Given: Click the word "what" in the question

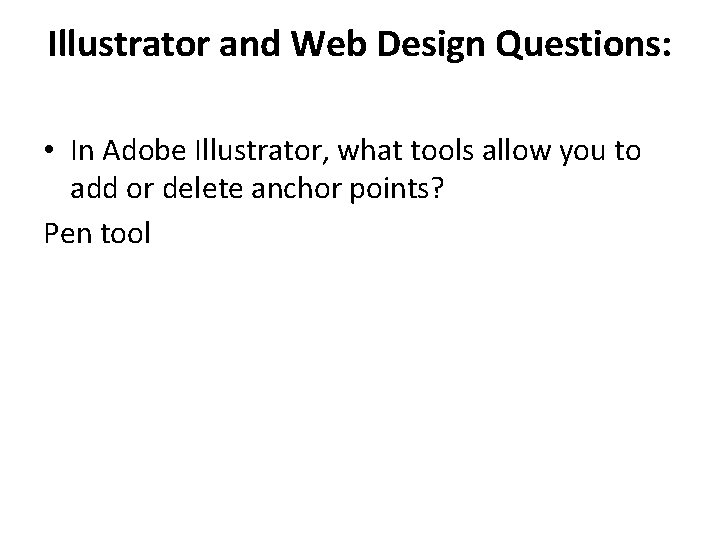Looking at the screenshot, I should tap(369, 150).
